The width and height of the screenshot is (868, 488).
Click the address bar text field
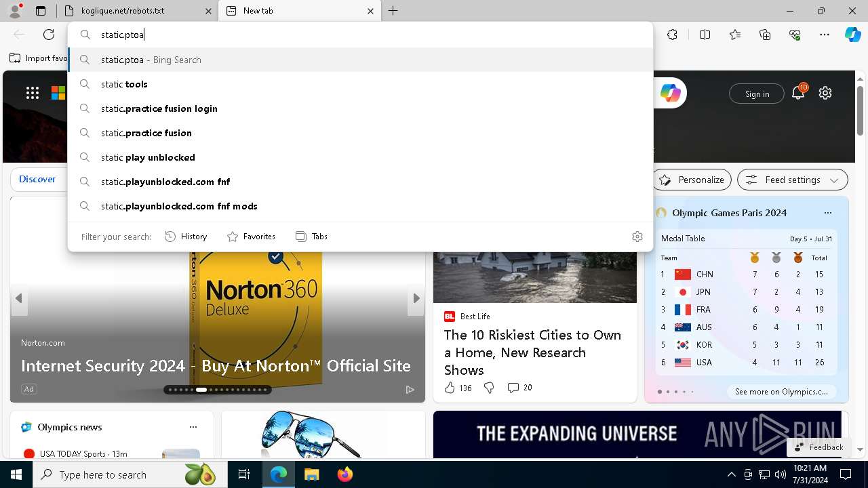pyautogui.click(x=361, y=35)
